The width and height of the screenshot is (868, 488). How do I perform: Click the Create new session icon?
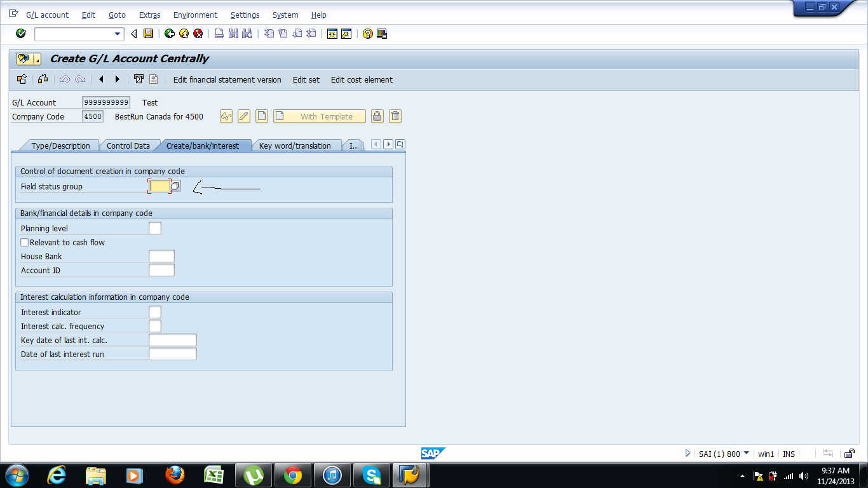click(331, 34)
